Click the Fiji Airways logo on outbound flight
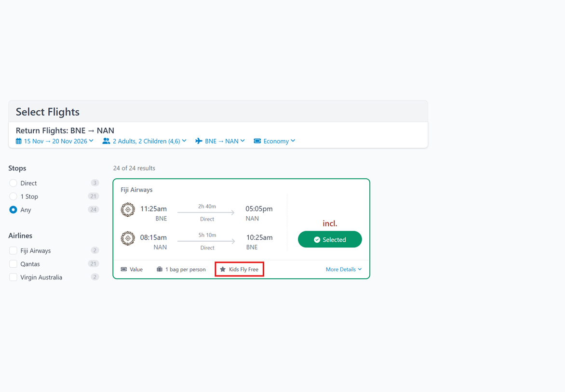Viewport: 565px width, 392px height. tap(128, 209)
